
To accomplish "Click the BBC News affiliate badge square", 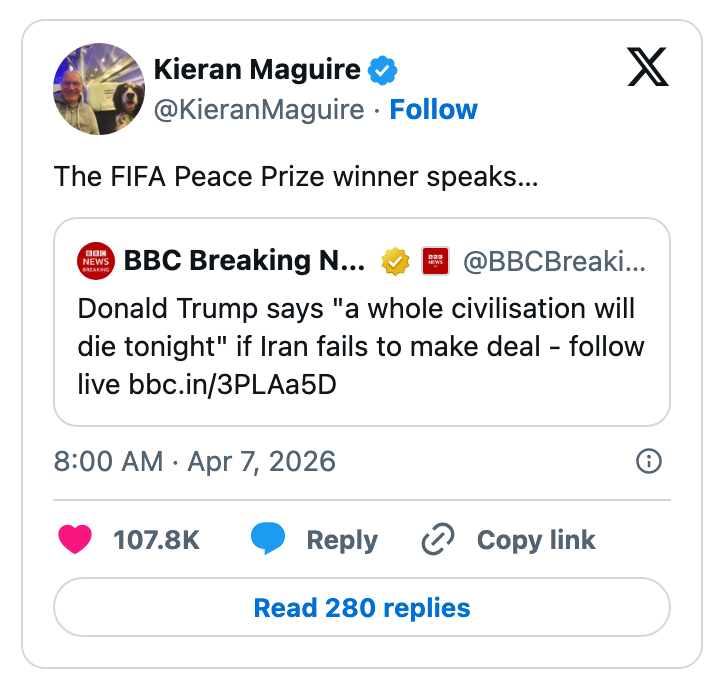I will click(x=434, y=262).
